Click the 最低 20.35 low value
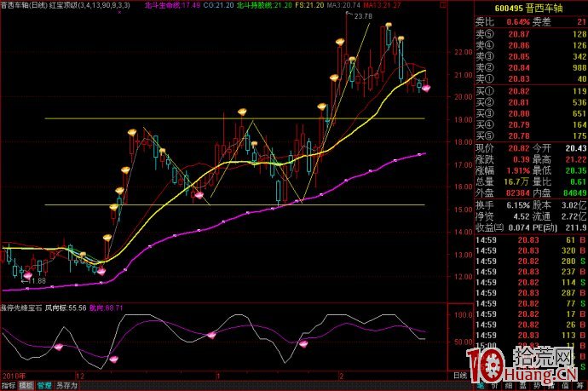Viewport: 588px width, 391px height. pyautogui.click(x=576, y=170)
